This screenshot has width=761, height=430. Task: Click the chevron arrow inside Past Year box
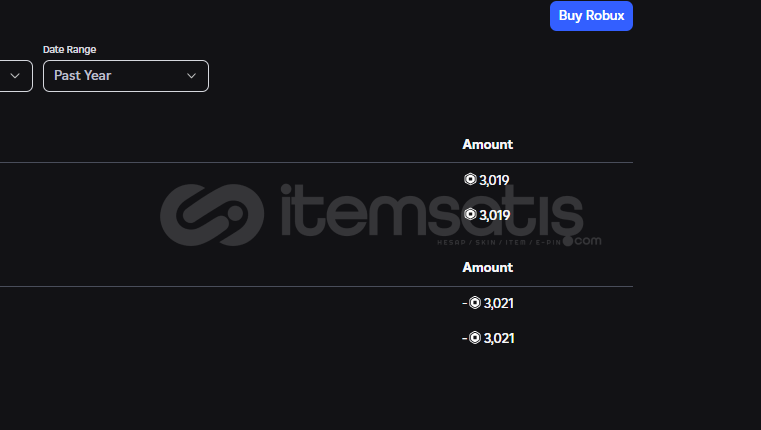(192, 76)
